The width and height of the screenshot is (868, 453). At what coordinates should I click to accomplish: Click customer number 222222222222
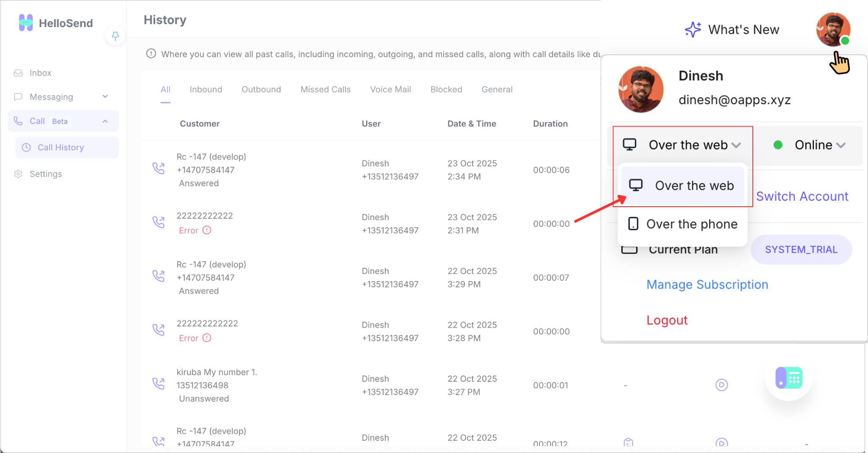coord(207,323)
